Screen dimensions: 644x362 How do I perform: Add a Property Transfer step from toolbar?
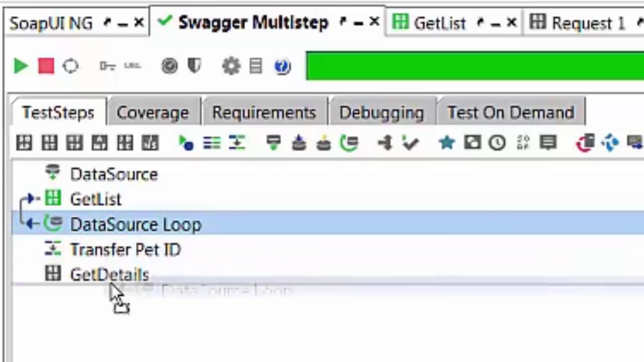click(236, 143)
